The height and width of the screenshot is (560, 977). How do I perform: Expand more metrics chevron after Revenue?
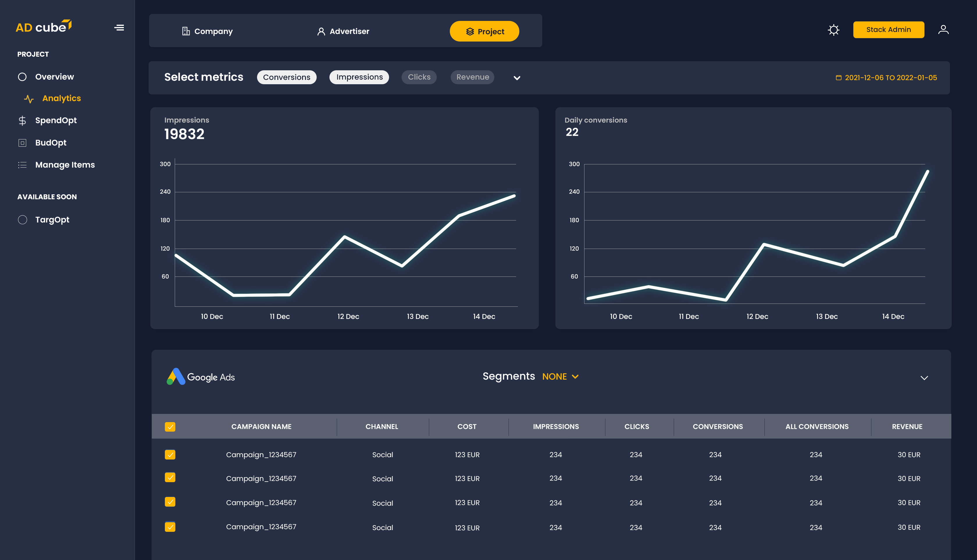[517, 78]
